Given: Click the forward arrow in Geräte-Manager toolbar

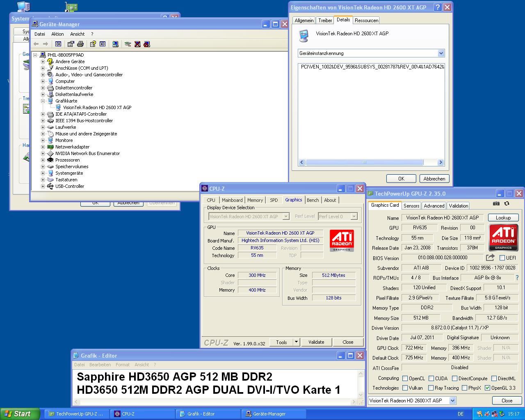Looking at the screenshot, I should pos(46,44).
